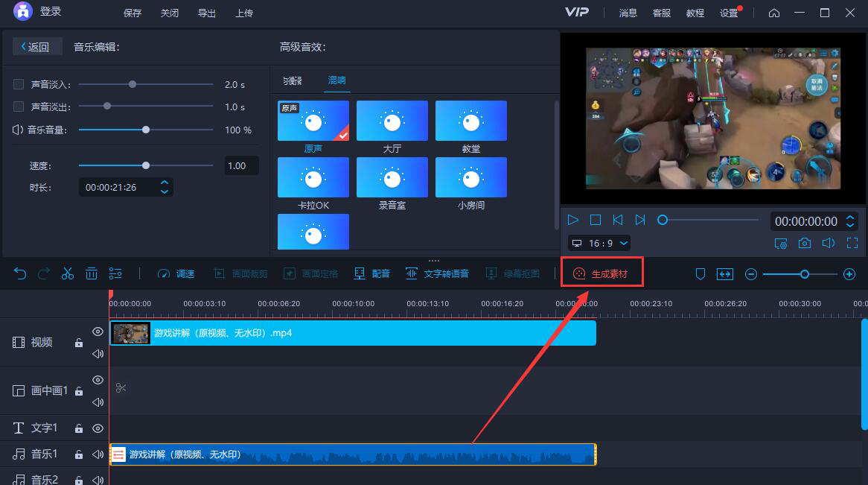The height and width of the screenshot is (485, 868).
Task: Open the edit settings sliders icon
Action: click(x=115, y=273)
